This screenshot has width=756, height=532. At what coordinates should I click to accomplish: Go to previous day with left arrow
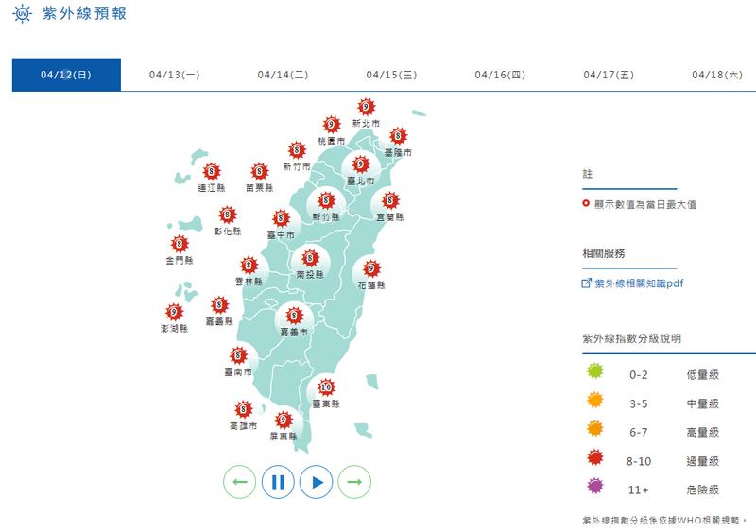click(240, 482)
